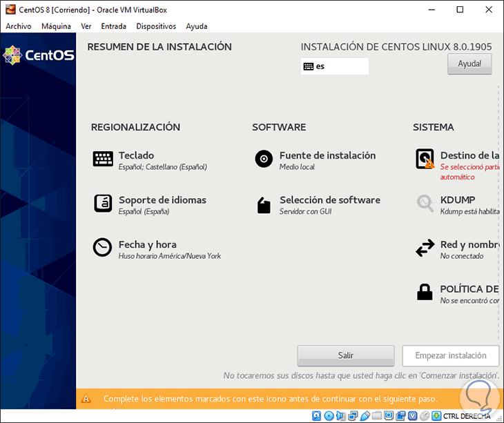Click the green arrow keyboard capture icon
The width and height of the screenshot is (504, 423).
pos(436,416)
